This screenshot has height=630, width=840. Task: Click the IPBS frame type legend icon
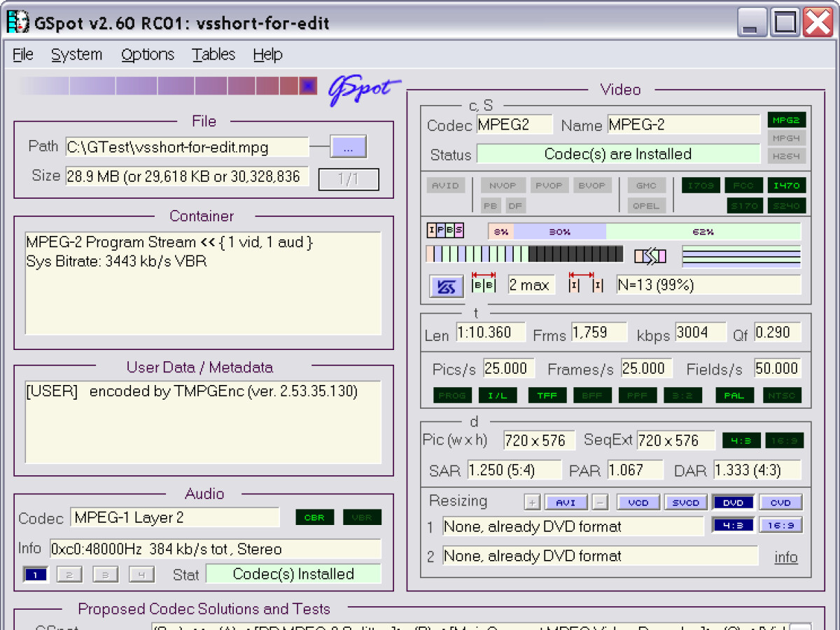pos(445,230)
